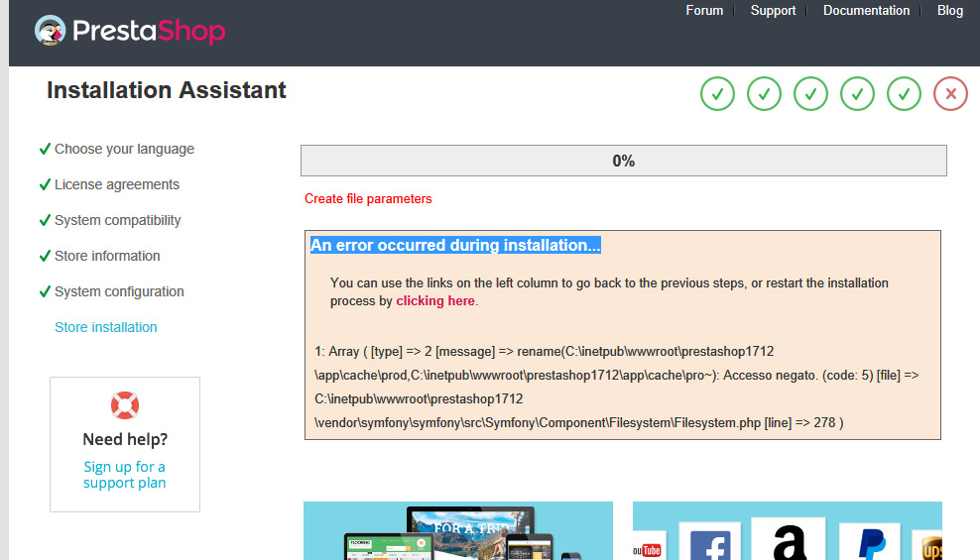Click the third green checkmark step circle
This screenshot has height=560, width=980.
tap(810, 93)
